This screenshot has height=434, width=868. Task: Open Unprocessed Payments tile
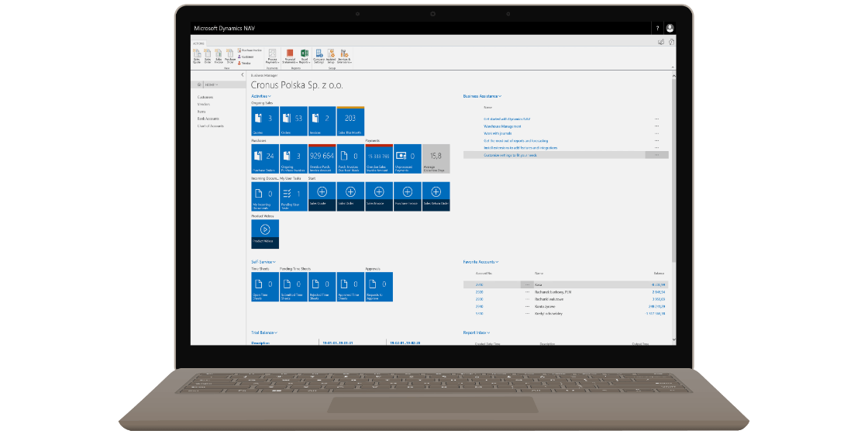click(408, 159)
